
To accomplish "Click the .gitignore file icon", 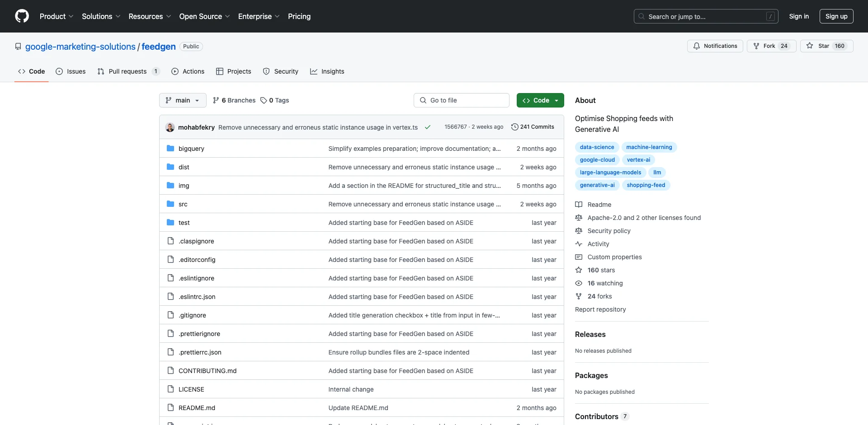I will point(170,315).
